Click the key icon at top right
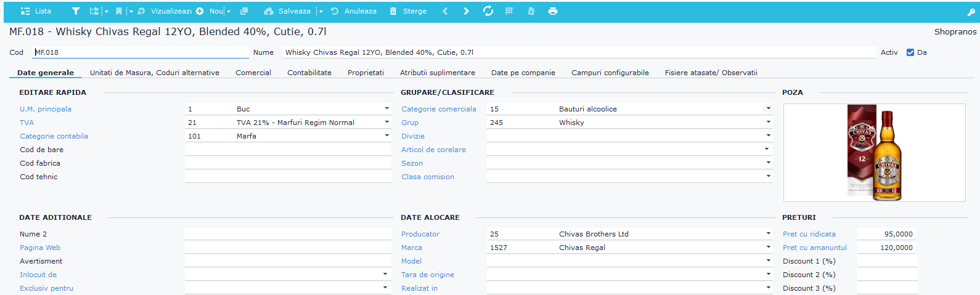The height and width of the screenshot is (295, 980). coord(971,12)
